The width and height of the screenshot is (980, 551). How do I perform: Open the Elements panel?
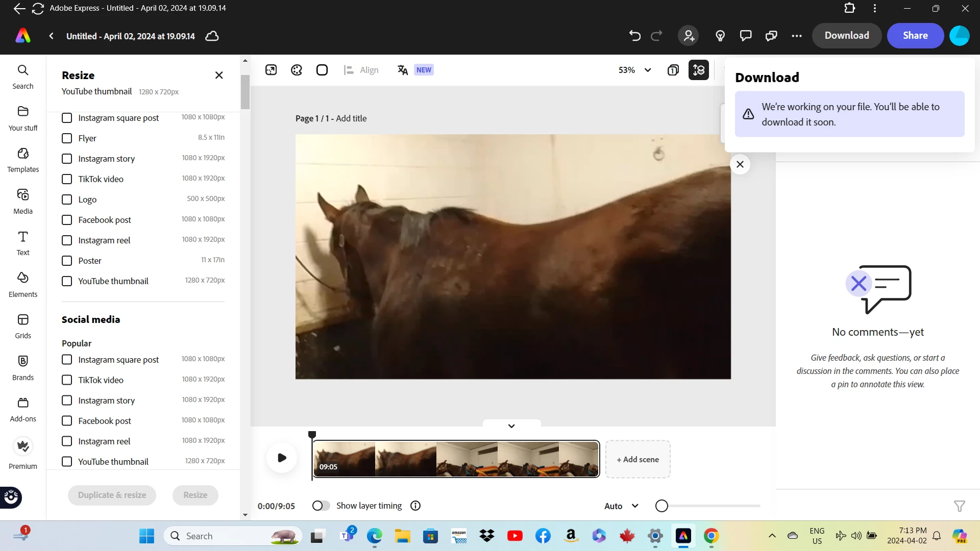click(23, 284)
